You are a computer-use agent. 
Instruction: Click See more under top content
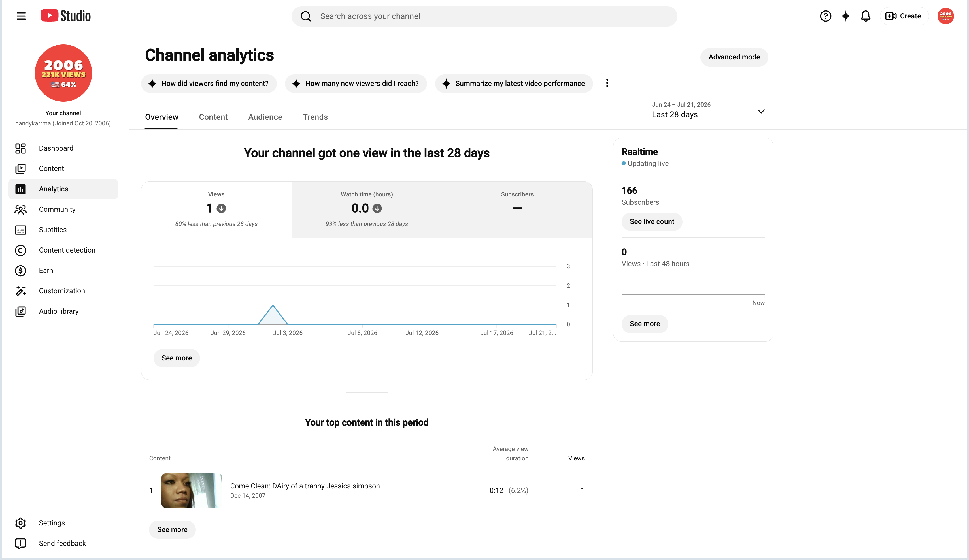pos(172,530)
